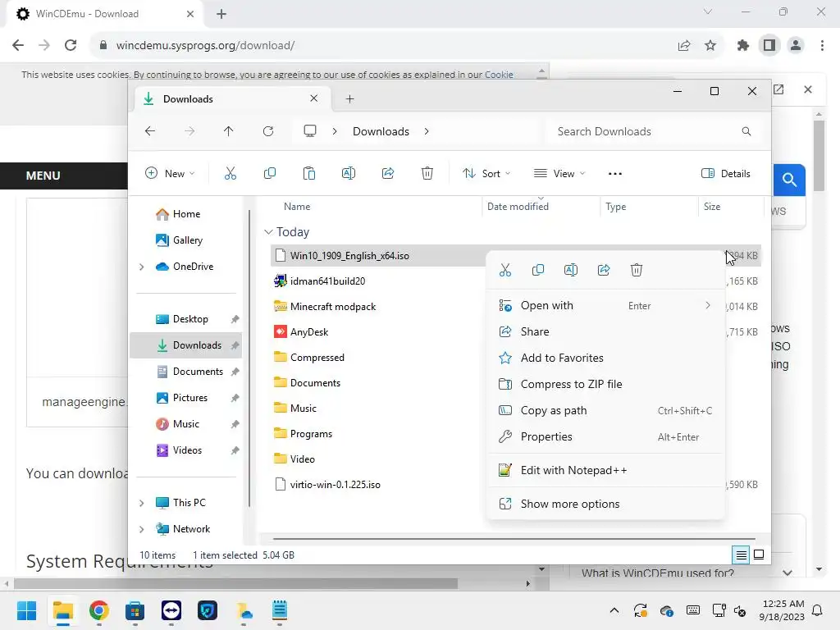Click Cut icon in the context menu
Image resolution: width=840 pixels, height=630 pixels.
point(505,270)
